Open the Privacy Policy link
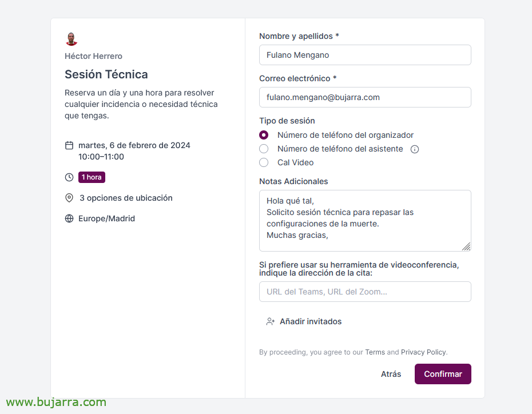The image size is (532, 414). tap(423, 352)
